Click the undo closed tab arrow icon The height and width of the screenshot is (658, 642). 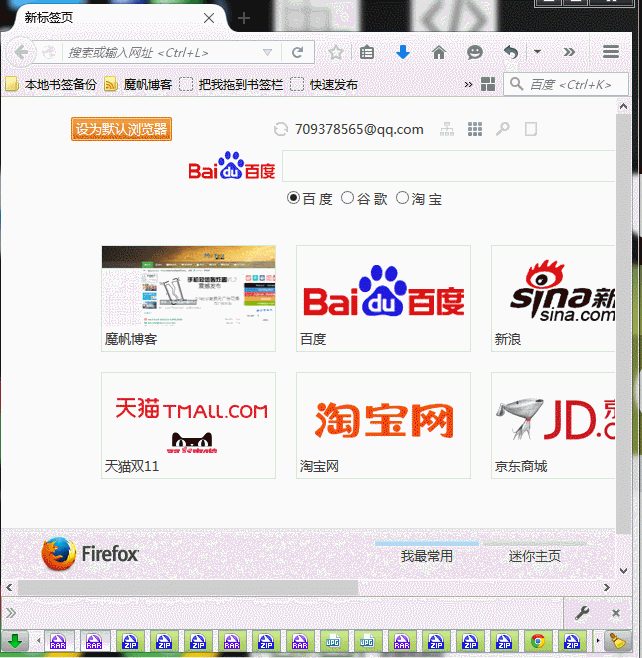511,52
